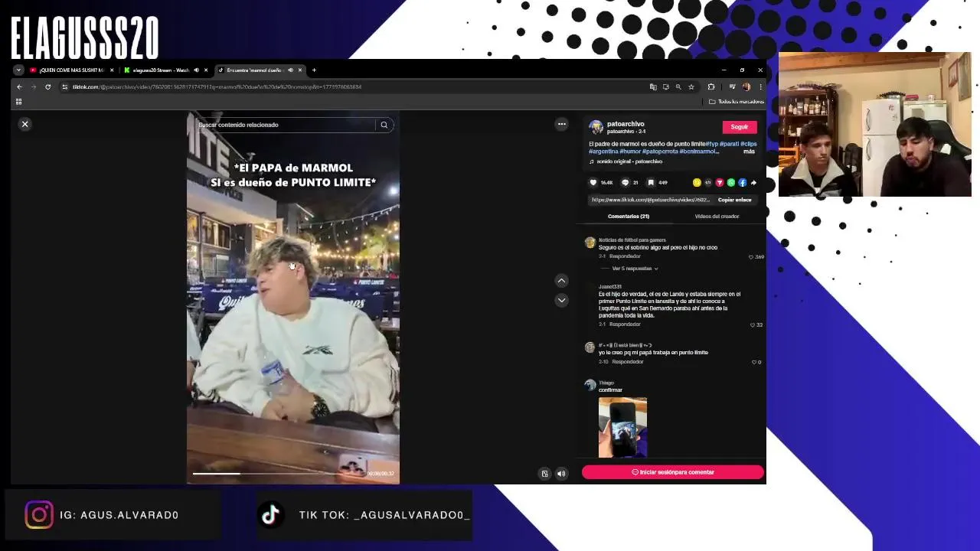Go to next video with down chevron
980x551 pixels.
(561, 300)
